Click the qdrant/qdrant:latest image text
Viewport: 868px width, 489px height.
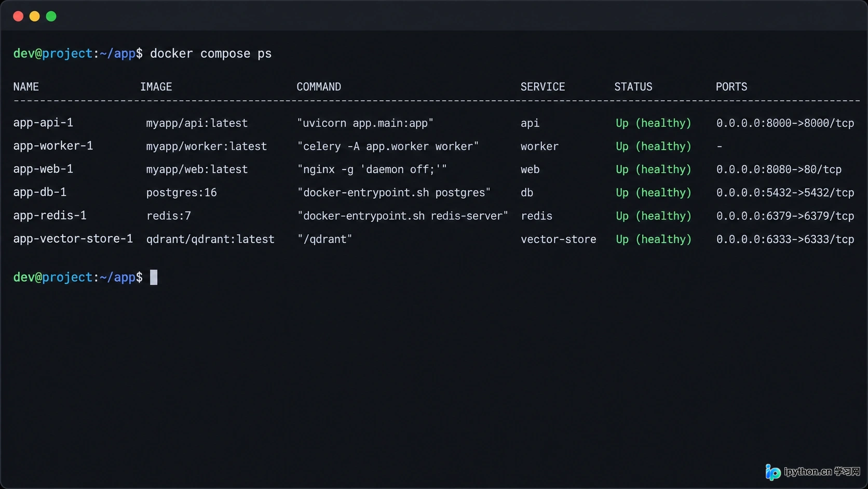pos(210,239)
